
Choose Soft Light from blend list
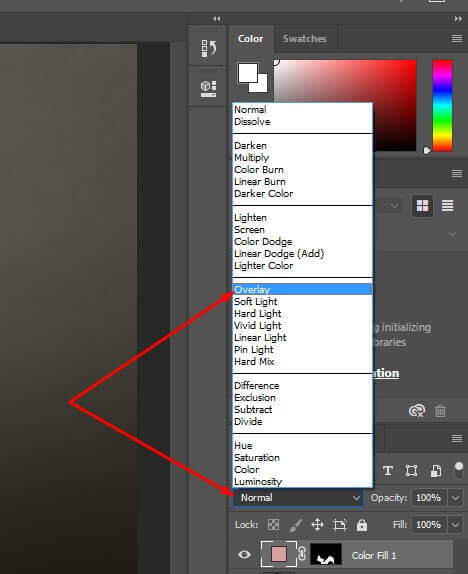click(256, 302)
